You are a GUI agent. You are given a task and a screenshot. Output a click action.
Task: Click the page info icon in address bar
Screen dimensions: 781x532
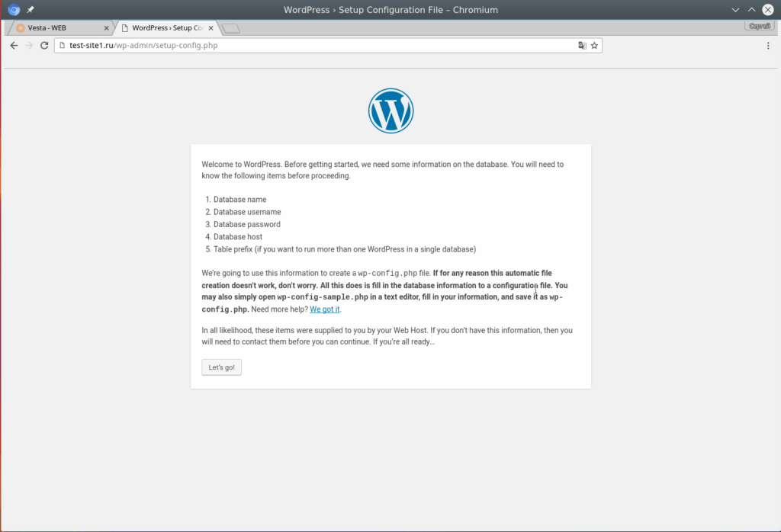[63, 45]
